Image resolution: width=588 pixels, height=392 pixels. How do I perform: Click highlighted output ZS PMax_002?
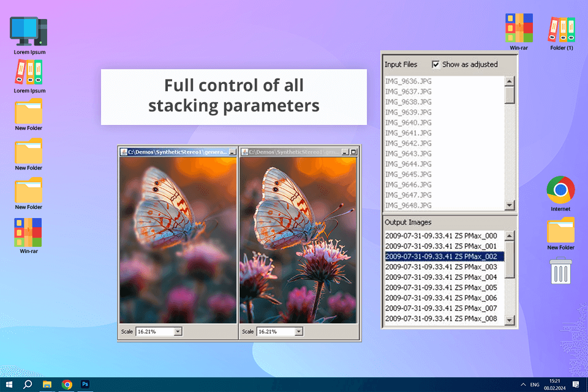(445, 256)
